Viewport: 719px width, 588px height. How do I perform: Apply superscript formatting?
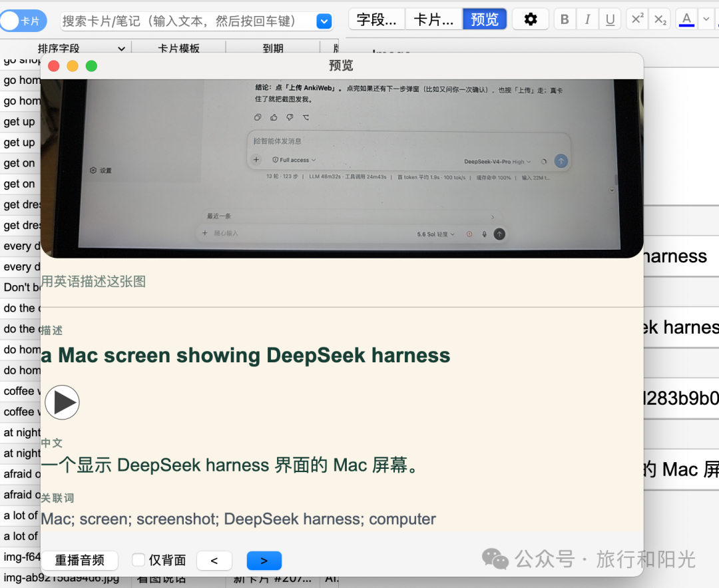[637, 19]
